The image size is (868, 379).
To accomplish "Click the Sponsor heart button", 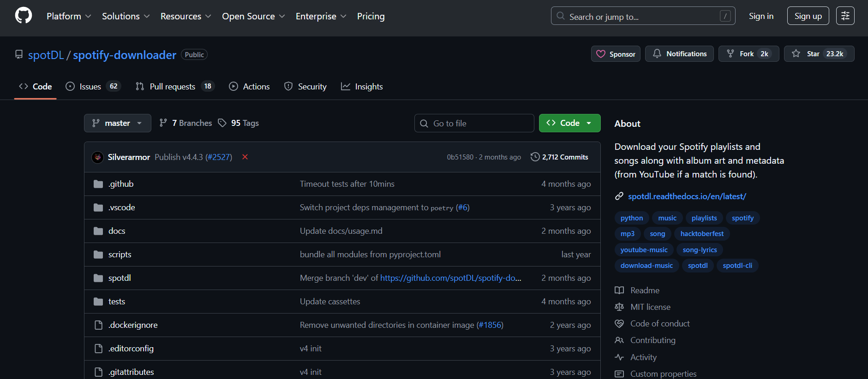I will pyautogui.click(x=616, y=54).
